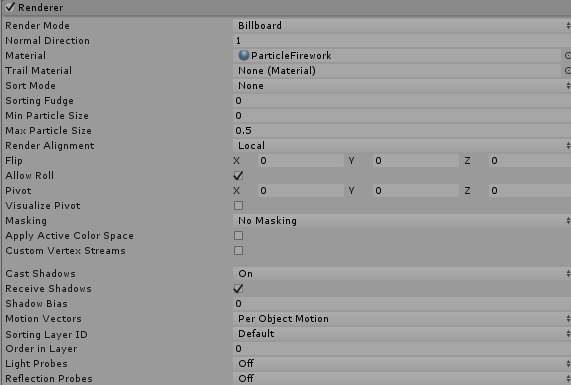Click the Normal Direction label
Screen dimensions: 571x385
pos(47,40)
